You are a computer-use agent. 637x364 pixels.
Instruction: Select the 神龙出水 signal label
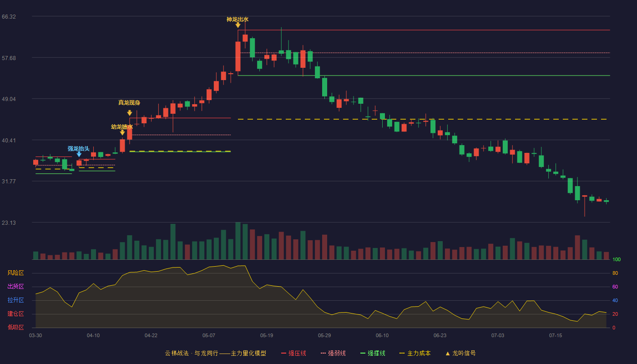point(238,20)
